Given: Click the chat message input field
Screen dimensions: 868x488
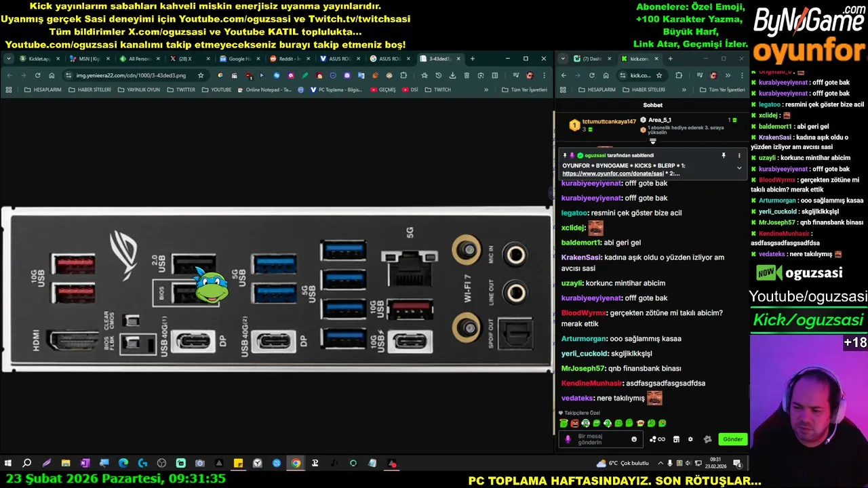Looking at the screenshot, I should coord(602,439).
